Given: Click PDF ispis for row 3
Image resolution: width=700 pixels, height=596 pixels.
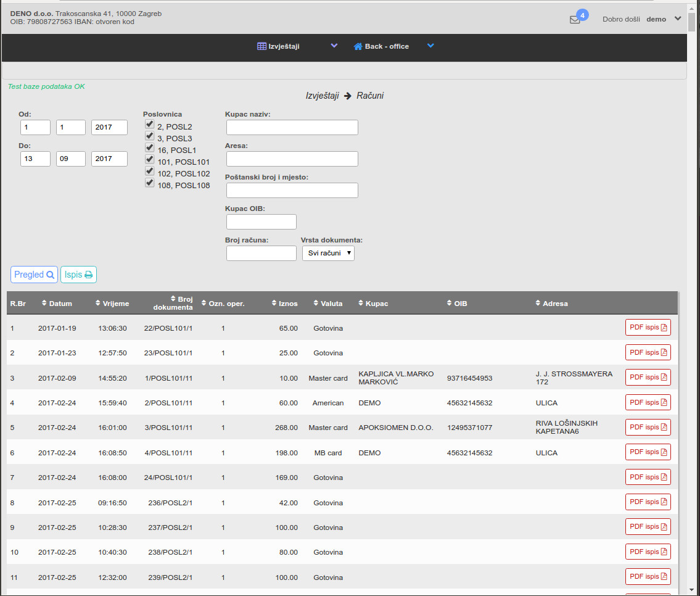Looking at the screenshot, I should click(648, 378).
